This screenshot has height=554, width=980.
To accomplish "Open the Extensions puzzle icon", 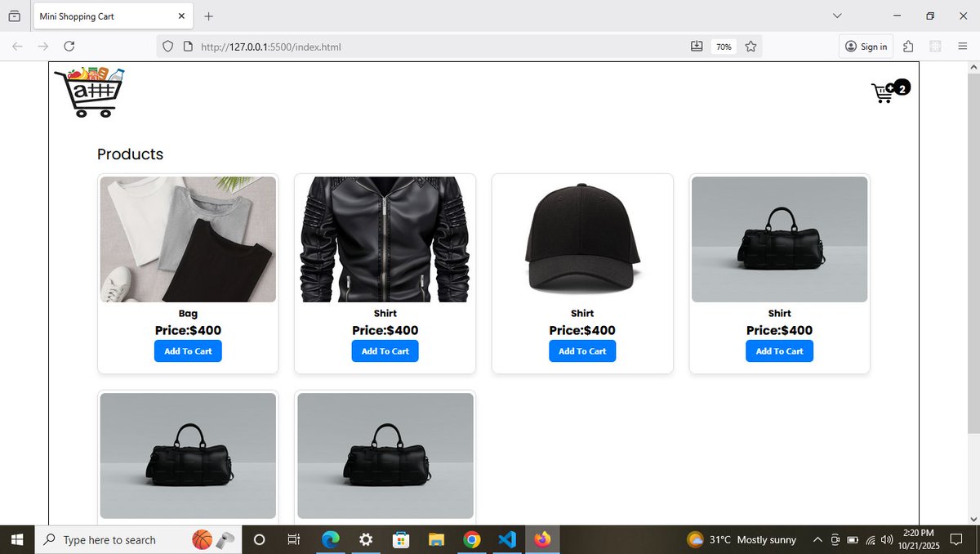I will (x=909, y=47).
